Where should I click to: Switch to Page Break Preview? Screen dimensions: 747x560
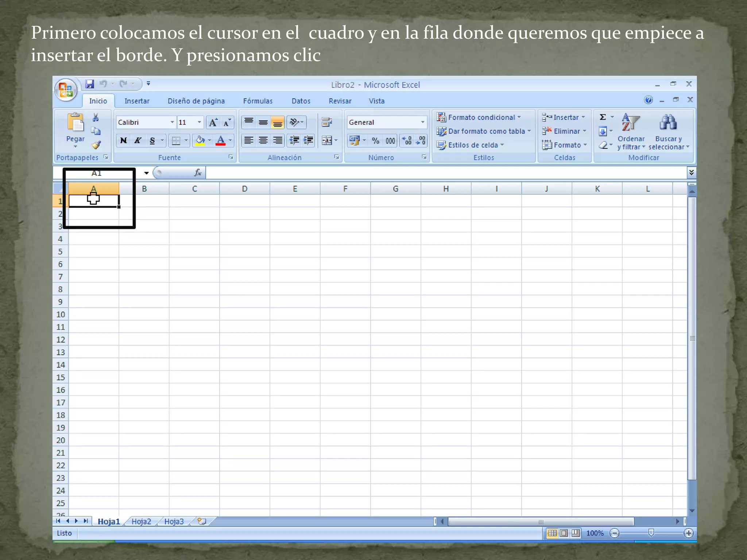coord(576,533)
